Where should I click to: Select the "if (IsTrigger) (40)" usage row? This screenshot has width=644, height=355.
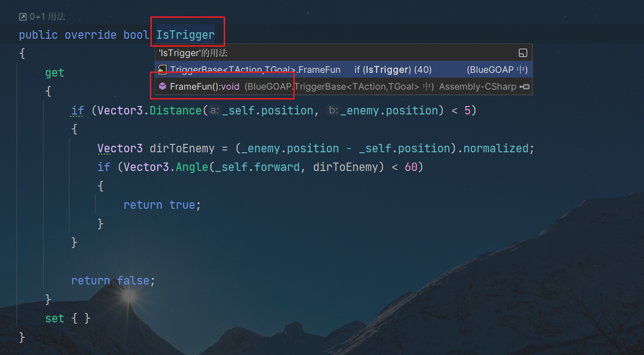[392, 70]
